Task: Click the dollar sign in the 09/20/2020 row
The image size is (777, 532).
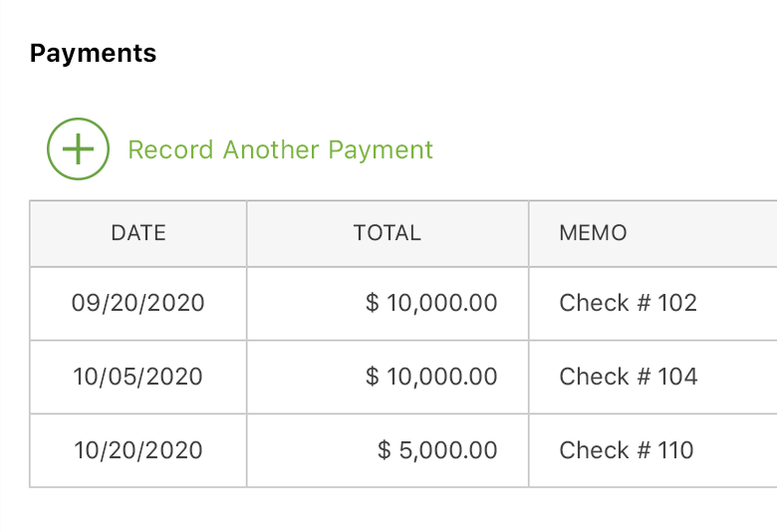Action: (373, 303)
